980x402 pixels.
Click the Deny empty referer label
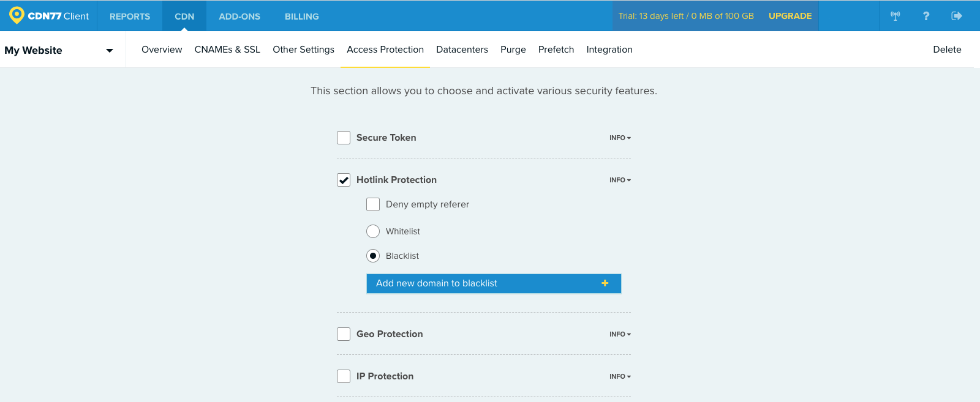(x=428, y=204)
